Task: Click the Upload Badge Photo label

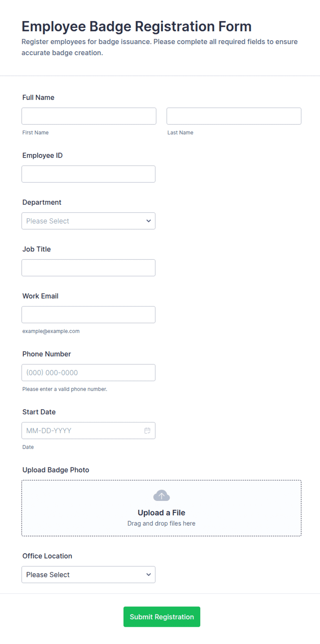Action: (56, 470)
